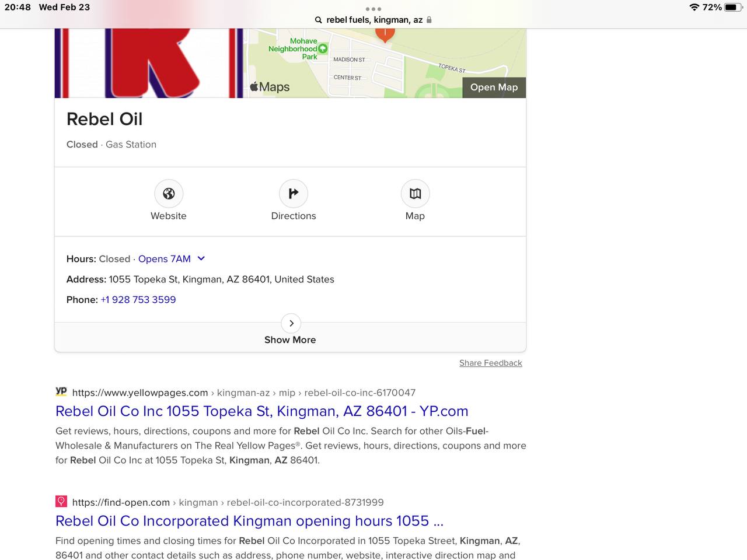
Task: Tap the Directions label
Action: coord(294,216)
